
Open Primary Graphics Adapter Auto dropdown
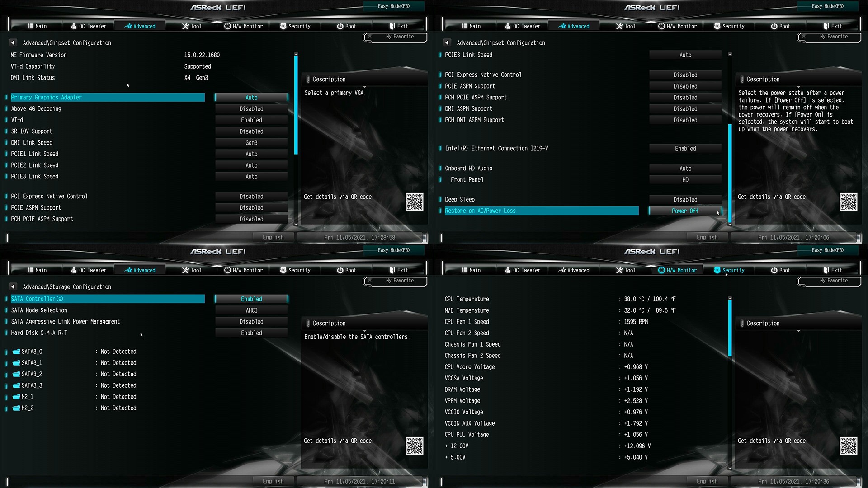(x=251, y=98)
